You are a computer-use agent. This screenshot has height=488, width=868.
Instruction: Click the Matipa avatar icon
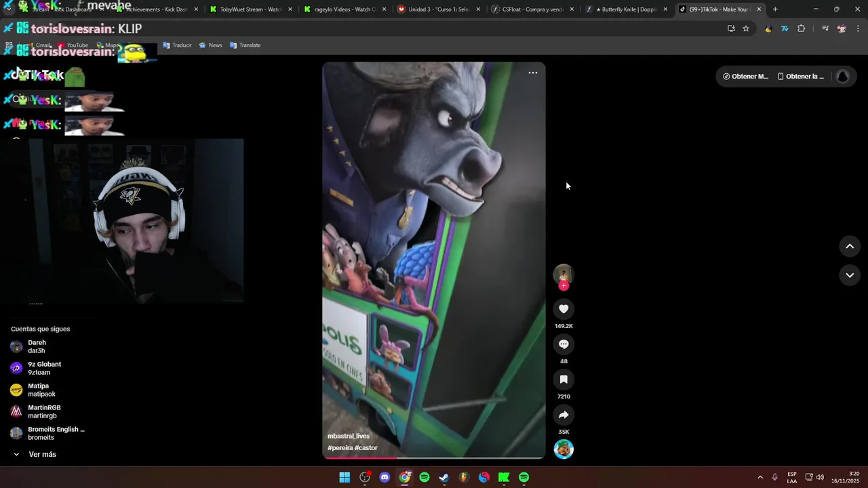(x=16, y=390)
